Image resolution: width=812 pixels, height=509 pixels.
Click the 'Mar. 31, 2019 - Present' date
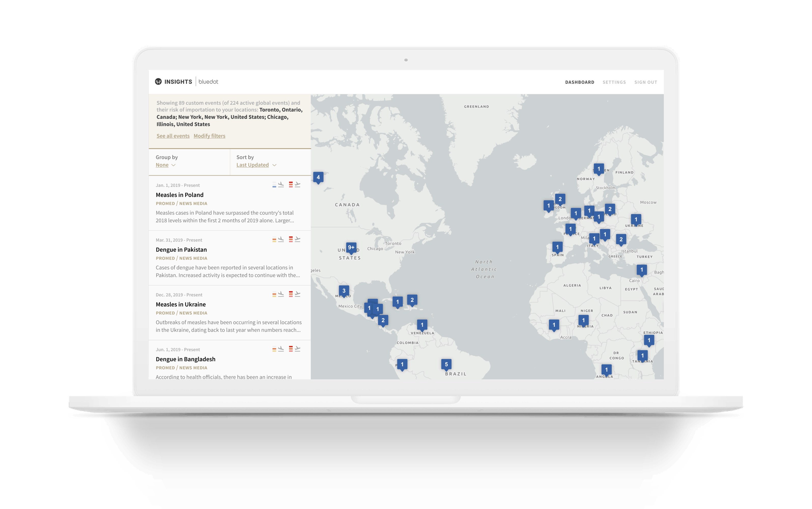point(179,240)
